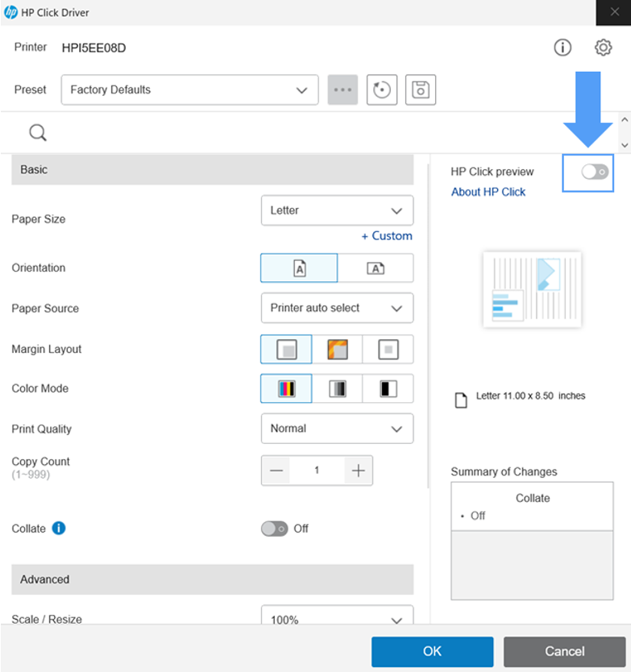Open the Print Quality dropdown
Image resolution: width=631 pixels, height=672 pixels.
coord(337,429)
